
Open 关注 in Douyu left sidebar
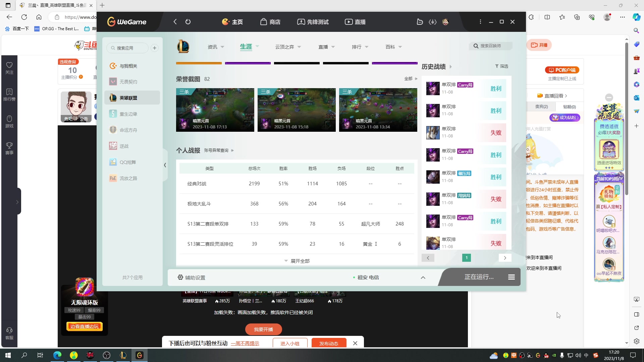tap(9, 68)
